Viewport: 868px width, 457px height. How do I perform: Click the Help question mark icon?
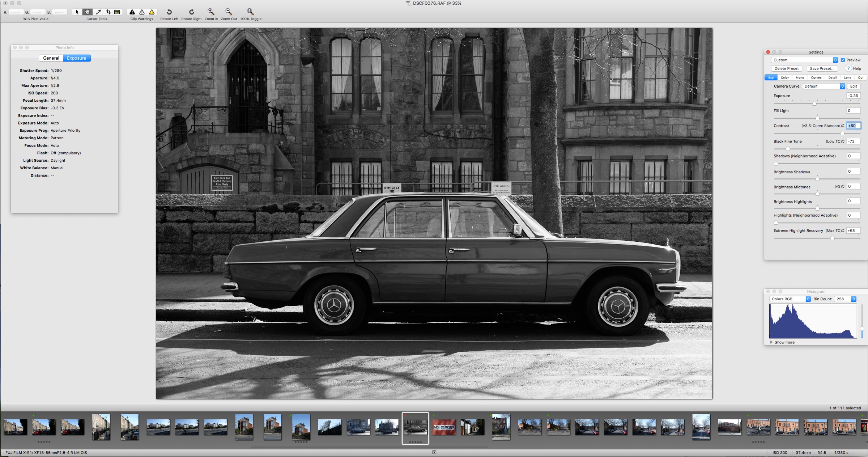[848, 68]
